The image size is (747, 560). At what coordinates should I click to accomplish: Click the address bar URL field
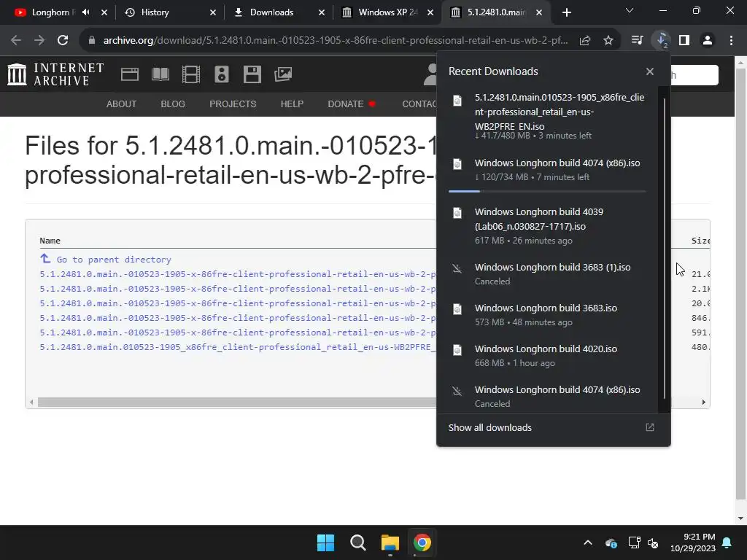(336, 41)
